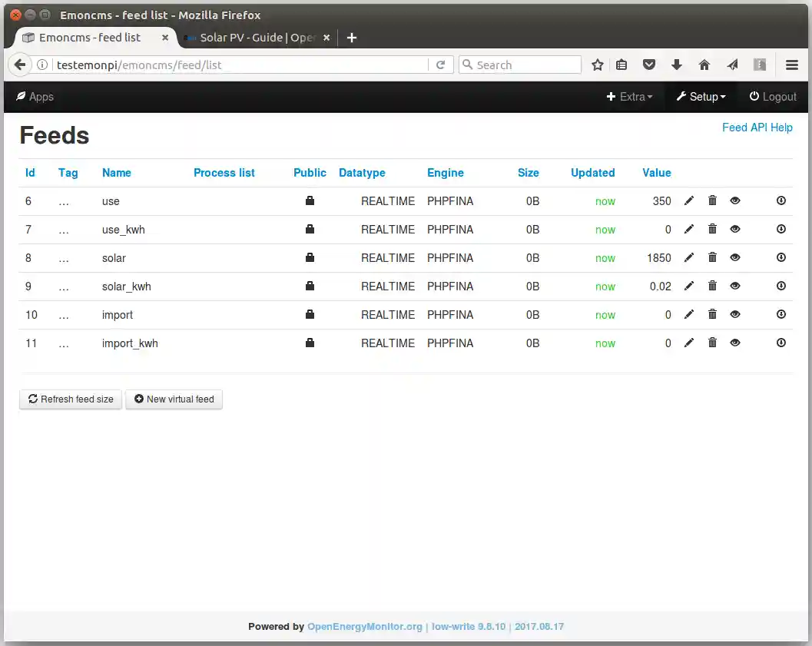Click the download icon for 'use_kwh' feed

coord(781,230)
